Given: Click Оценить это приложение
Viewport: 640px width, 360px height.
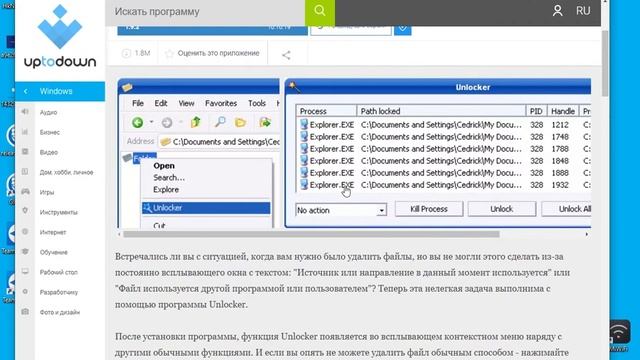Looking at the screenshot, I should coord(218,53).
